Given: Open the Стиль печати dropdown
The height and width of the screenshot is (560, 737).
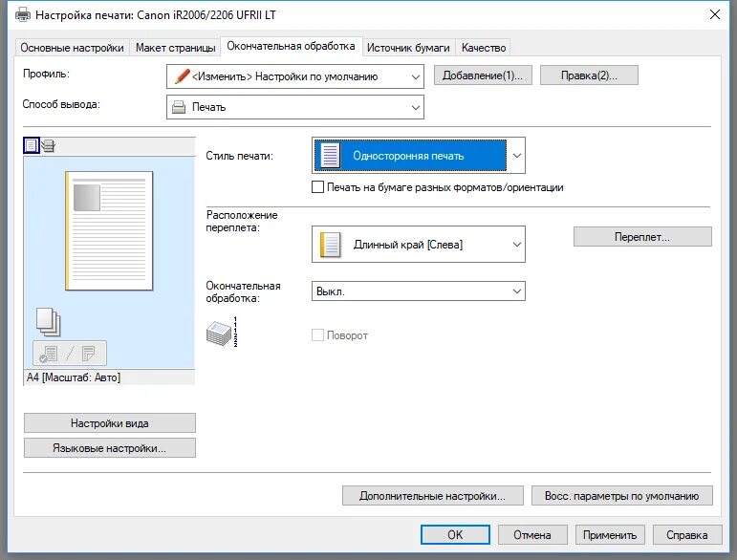Looking at the screenshot, I should (x=419, y=156).
